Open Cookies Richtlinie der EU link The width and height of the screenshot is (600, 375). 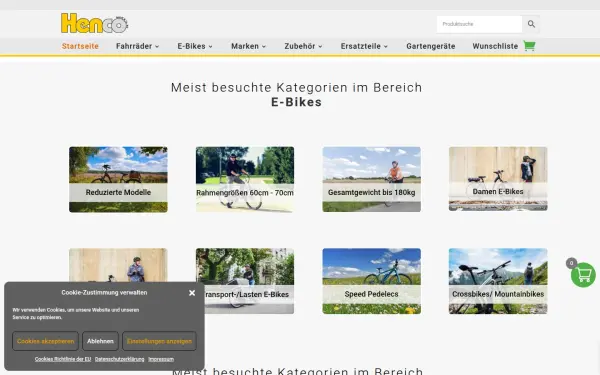[63, 359]
